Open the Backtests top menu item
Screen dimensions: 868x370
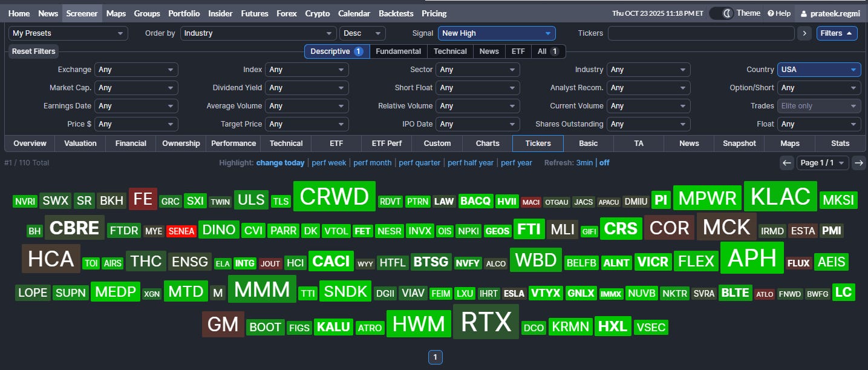click(396, 13)
